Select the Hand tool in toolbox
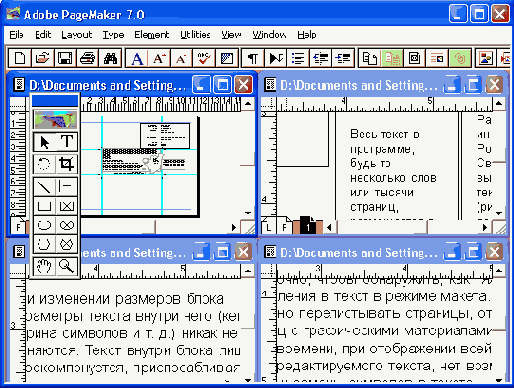Viewport: 514px width, 388px height. [44, 266]
